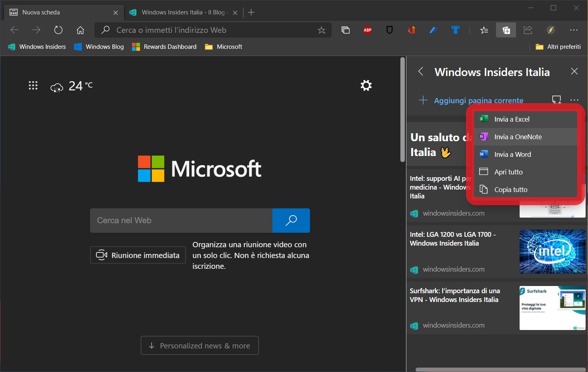Viewport: 588px width, 372px height.
Task: Expand Altri preferiti folder
Action: (x=558, y=47)
